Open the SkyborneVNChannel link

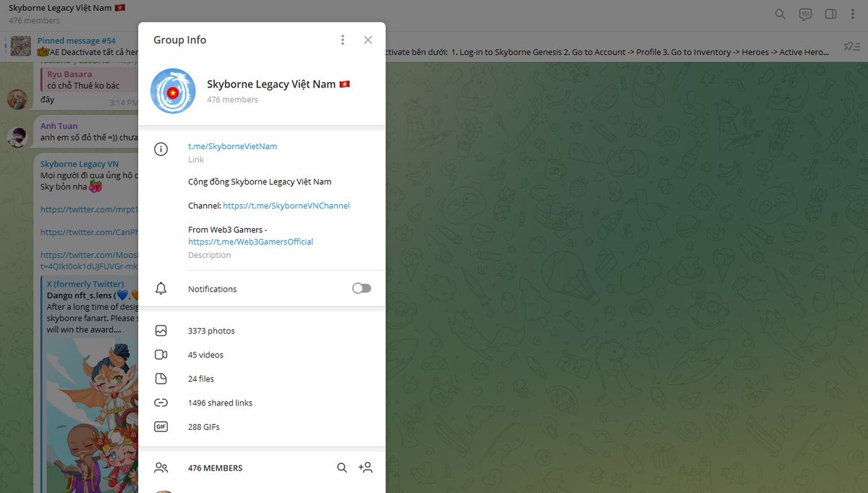[x=286, y=206]
